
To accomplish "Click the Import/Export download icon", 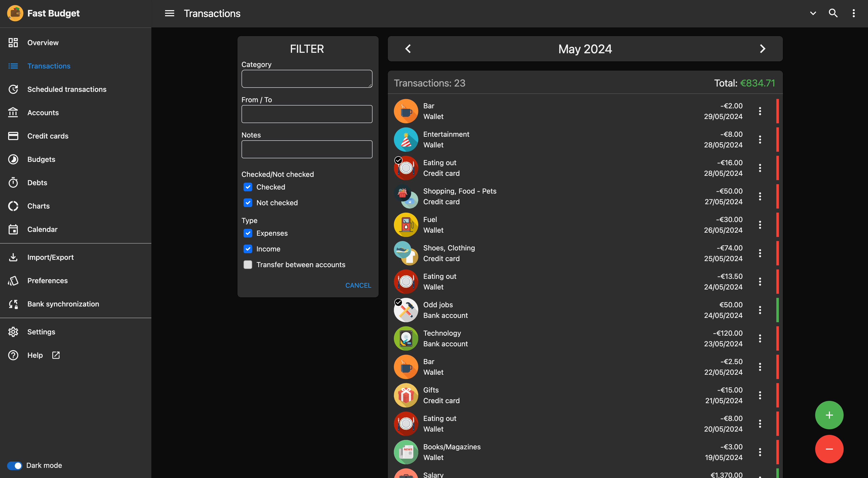I will 13,257.
